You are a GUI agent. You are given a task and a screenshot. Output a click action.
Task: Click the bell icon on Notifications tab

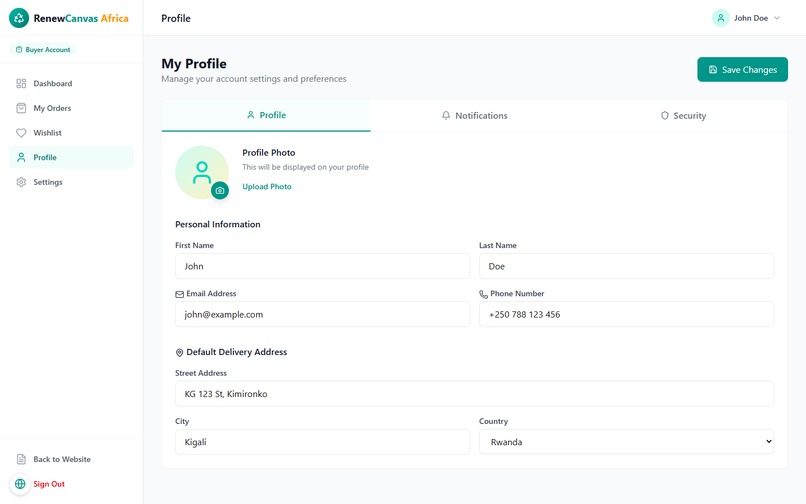(446, 115)
